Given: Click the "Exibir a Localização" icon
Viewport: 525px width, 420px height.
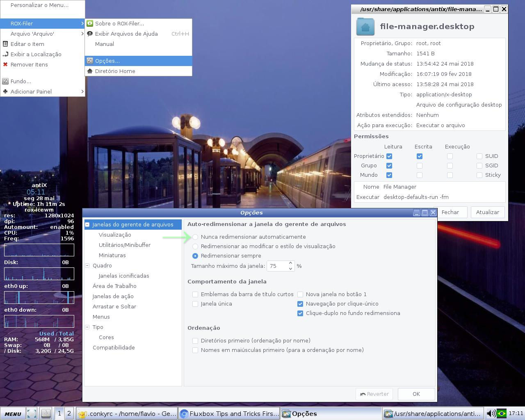Looking at the screenshot, I should point(5,54).
